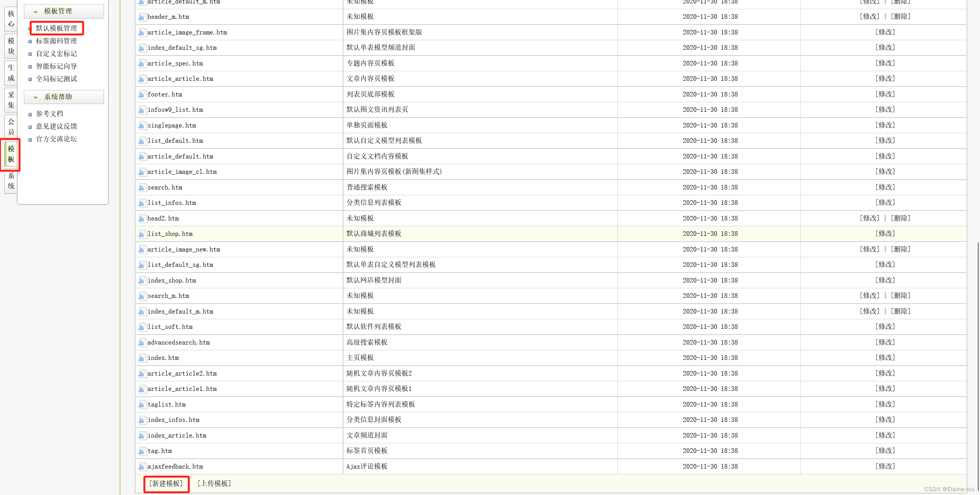
Task: Select description 默认单表自定义模型列表模板
Action: click(x=391, y=265)
